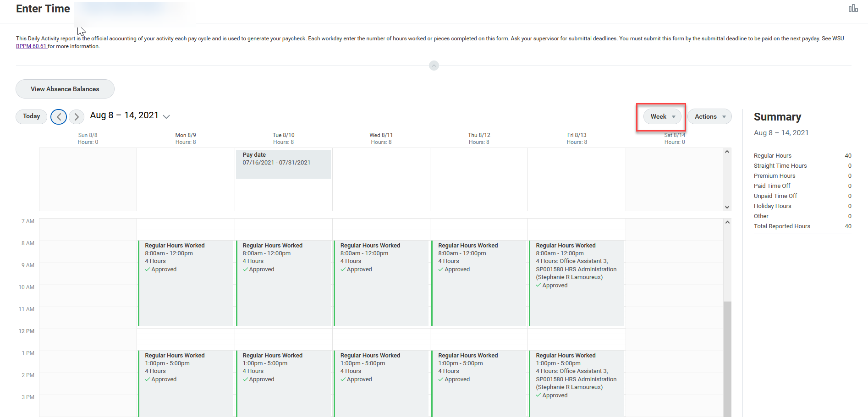This screenshot has height=417, width=868.
Task: Collapse the instructions section chevron
Action: (434, 66)
